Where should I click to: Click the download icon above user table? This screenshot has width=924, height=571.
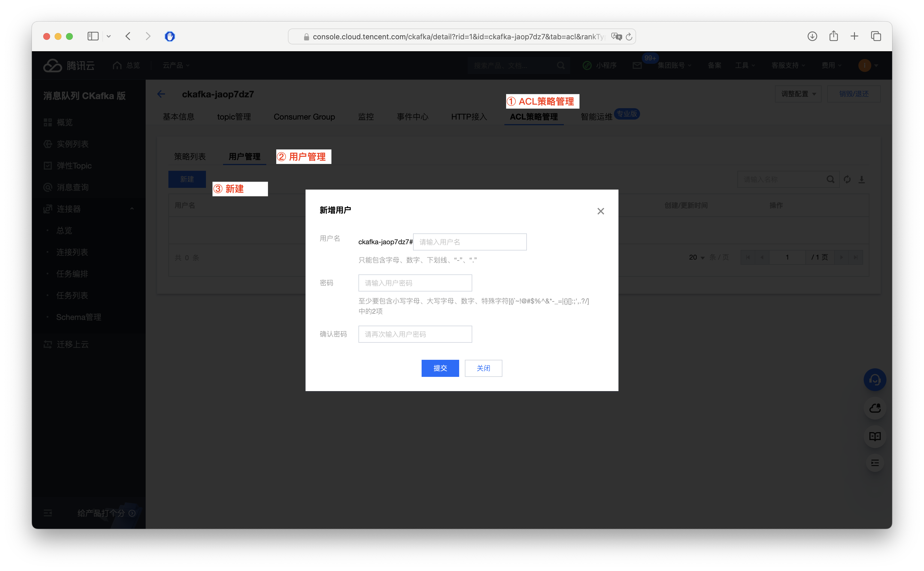click(861, 179)
